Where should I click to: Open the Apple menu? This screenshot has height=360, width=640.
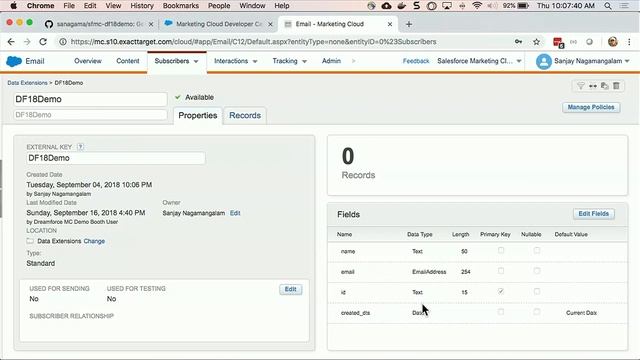coord(13,6)
